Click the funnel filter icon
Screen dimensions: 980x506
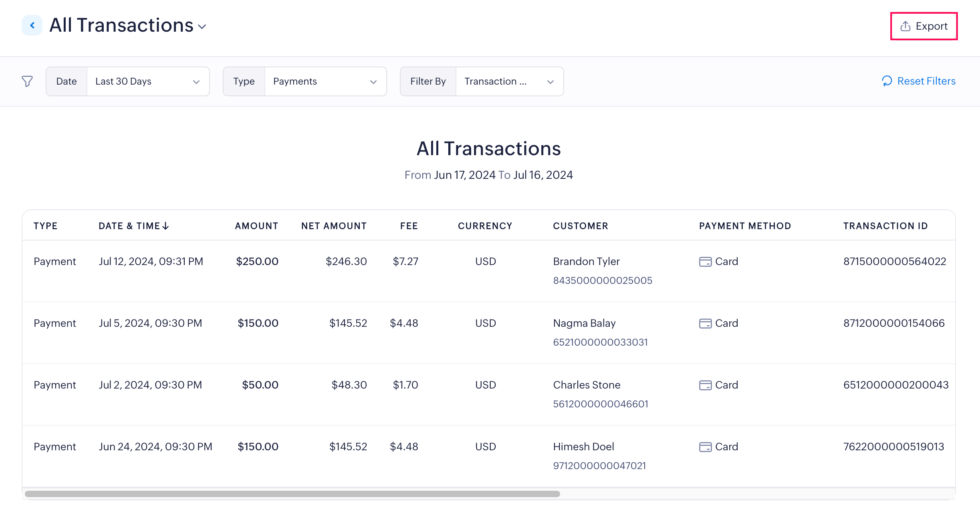[27, 81]
